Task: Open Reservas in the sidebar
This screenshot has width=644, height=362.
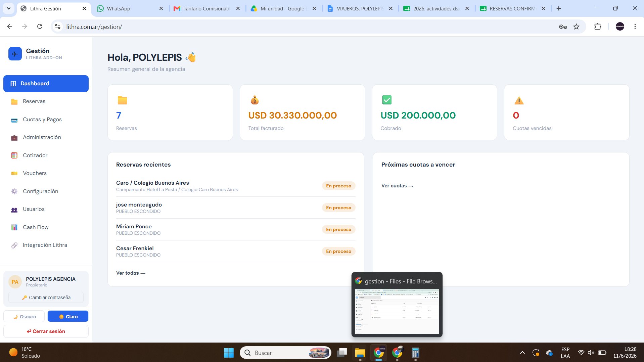Action: pos(46,101)
